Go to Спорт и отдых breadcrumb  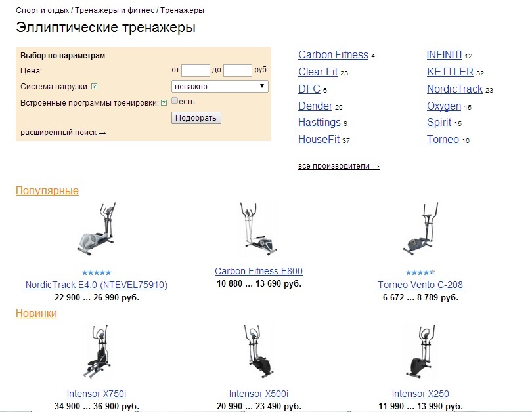tap(43, 10)
